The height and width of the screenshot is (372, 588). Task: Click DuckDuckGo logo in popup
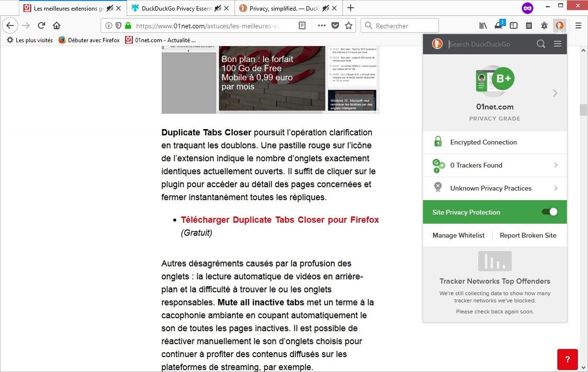(437, 44)
